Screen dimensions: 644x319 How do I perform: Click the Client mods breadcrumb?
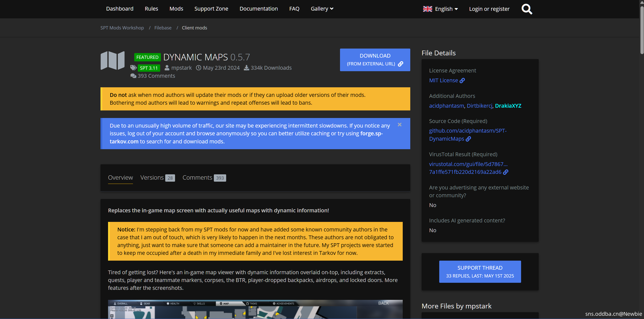pos(194,28)
